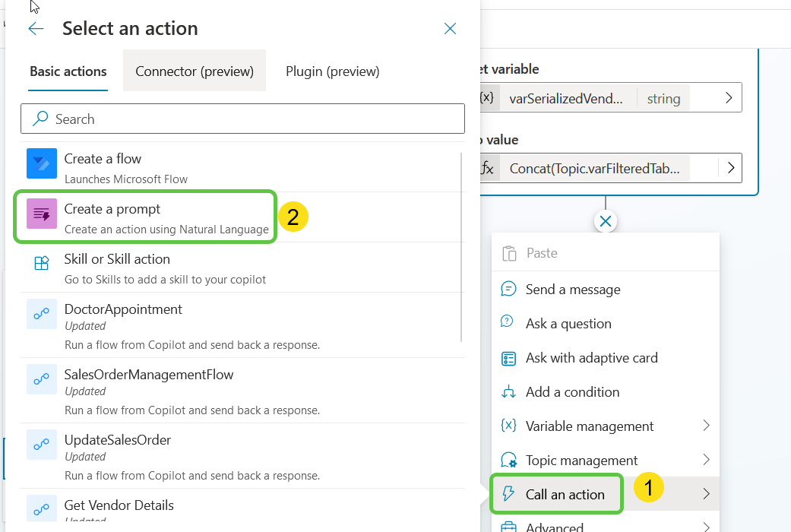Screen dimensions: 791x532
Task: Choose Add a condition from the menu
Action: [571, 391]
